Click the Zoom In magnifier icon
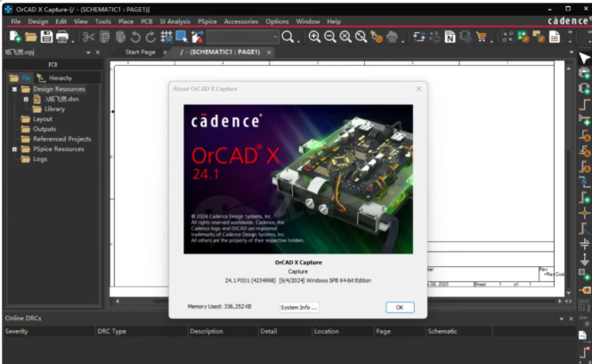592x364 pixels. pyautogui.click(x=314, y=37)
